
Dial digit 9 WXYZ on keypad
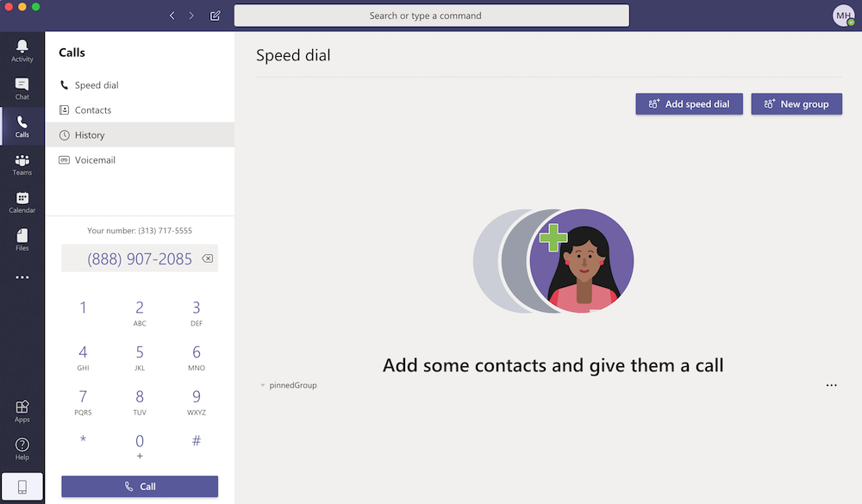coord(197,402)
